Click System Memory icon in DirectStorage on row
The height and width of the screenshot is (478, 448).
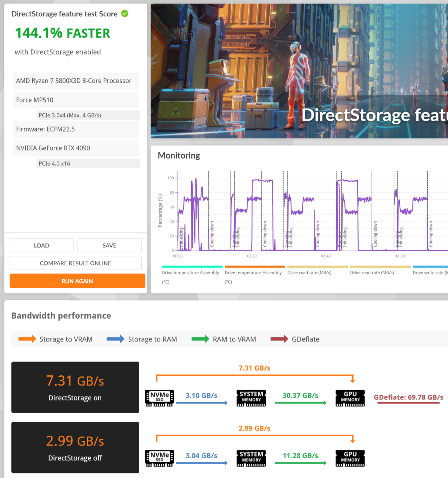251,398
